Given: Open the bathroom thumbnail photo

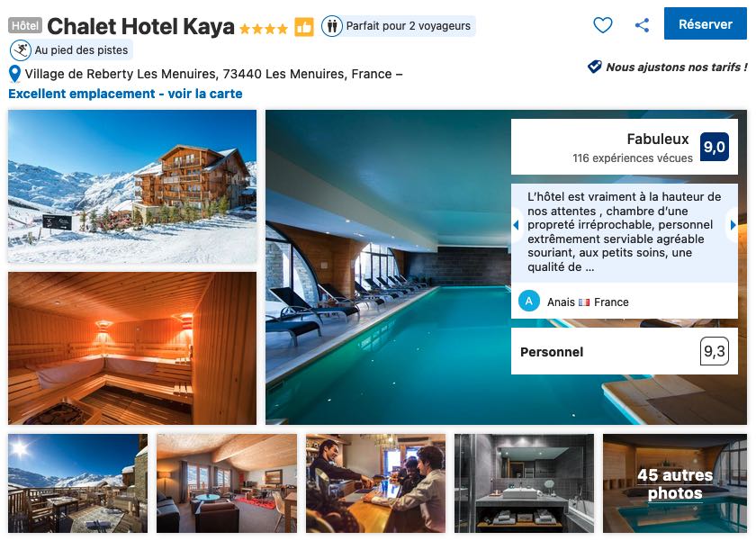Looking at the screenshot, I should pos(524,483).
